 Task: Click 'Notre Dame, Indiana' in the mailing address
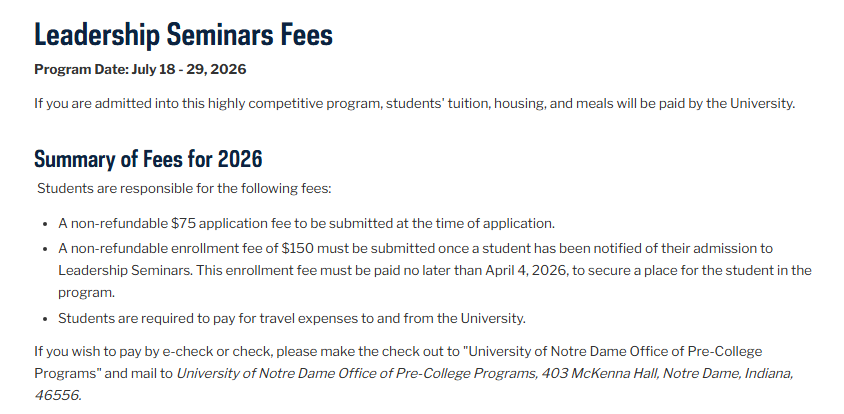tap(724, 374)
